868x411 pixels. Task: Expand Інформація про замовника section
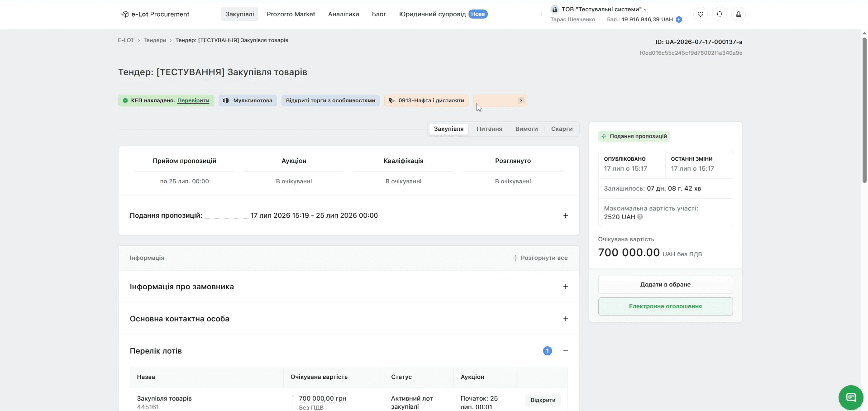(x=566, y=287)
